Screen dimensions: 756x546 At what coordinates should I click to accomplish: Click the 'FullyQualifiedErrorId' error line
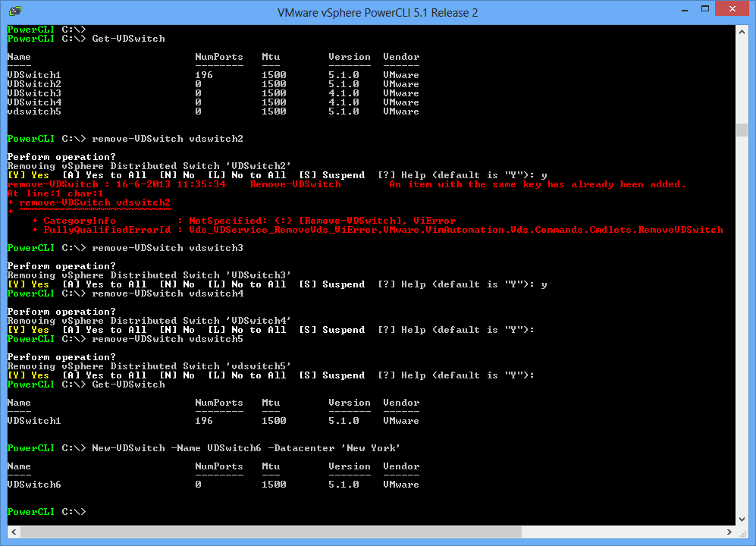point(378,230)
